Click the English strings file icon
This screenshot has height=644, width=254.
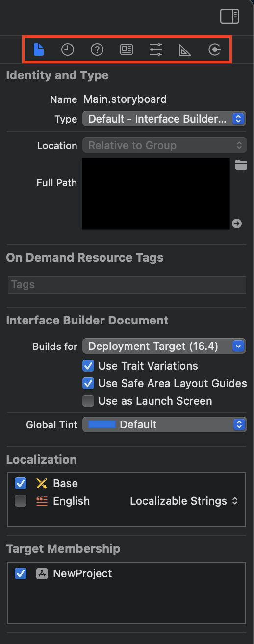click(42, 501)
